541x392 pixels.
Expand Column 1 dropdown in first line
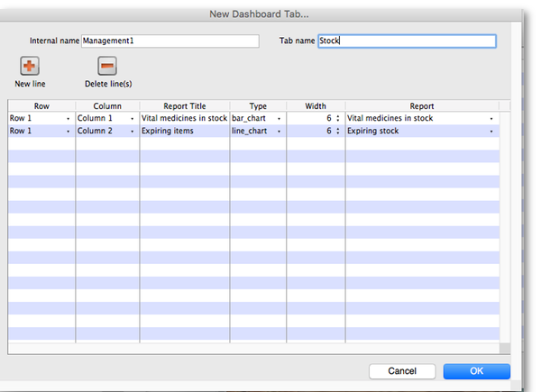pyautogui.click(x=133, y=119)
